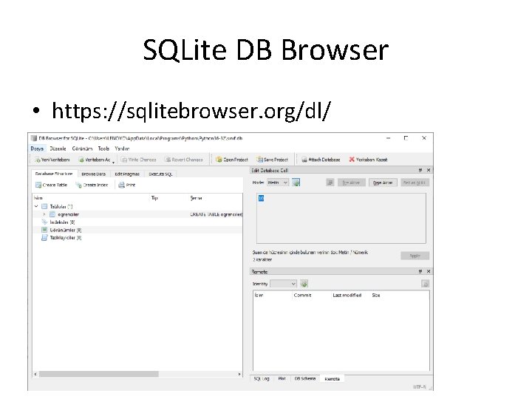Viewport: 532px width, 399px height.
Task: Open the Düzenle menu
Action: [58, 149]
